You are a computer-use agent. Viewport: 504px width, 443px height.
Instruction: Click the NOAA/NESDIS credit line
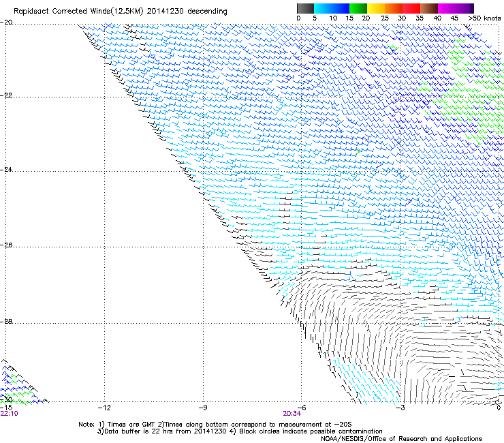tap(401, 439)
